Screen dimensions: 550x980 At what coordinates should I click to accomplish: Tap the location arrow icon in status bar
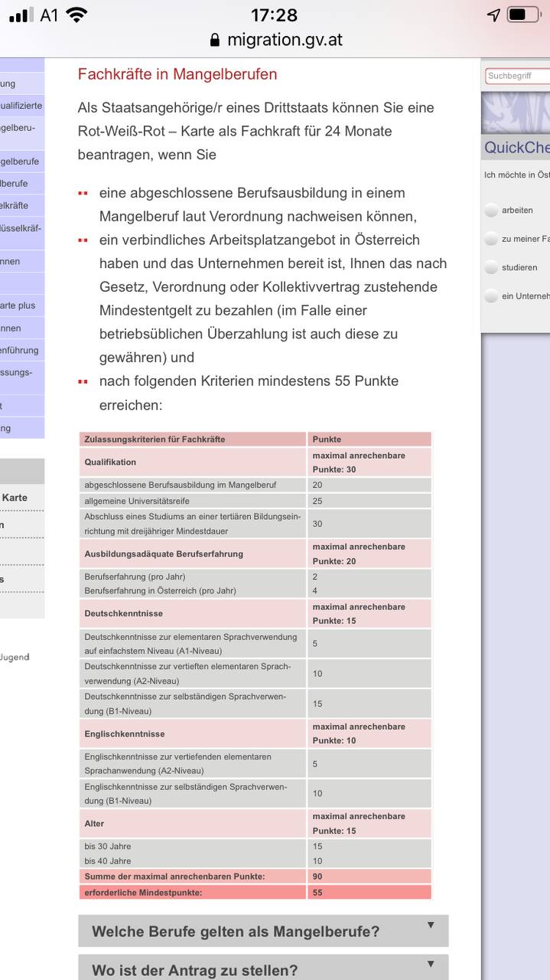493,15
